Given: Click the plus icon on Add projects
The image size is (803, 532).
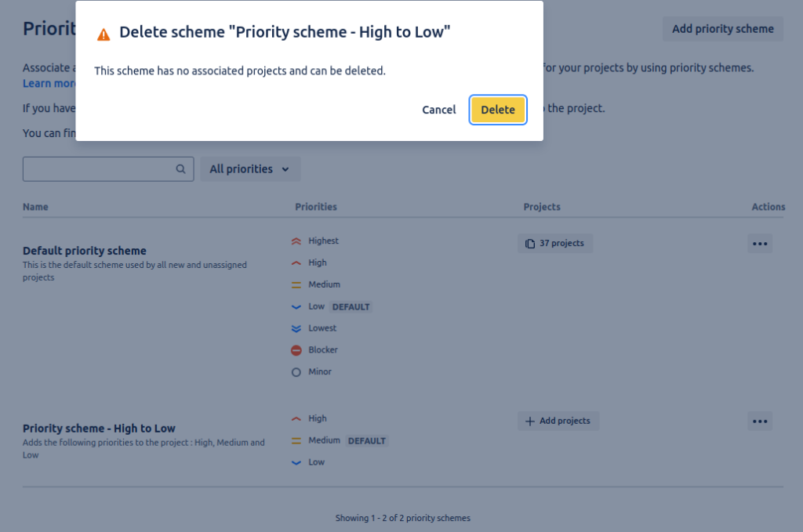Looking at the screenshot, I should coord(530,422).
